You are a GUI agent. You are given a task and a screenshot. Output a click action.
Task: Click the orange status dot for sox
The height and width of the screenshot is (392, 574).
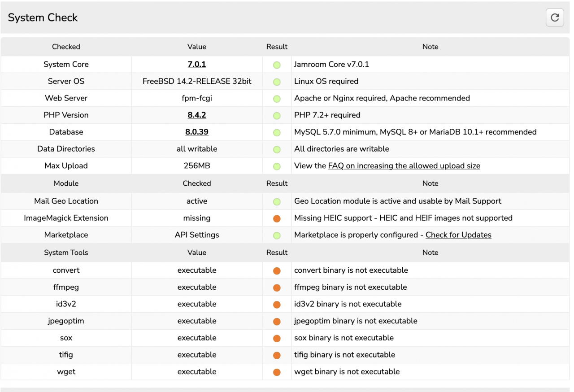click(277, 338)
